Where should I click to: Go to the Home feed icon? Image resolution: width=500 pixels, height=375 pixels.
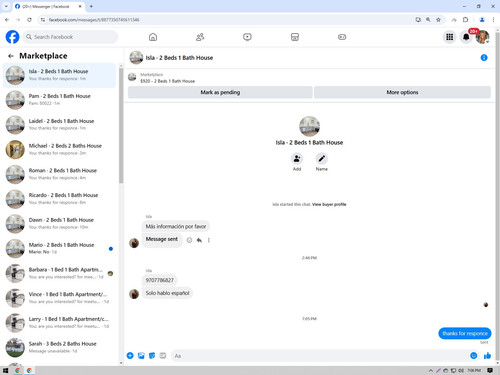pyautogui.click(x=153, y=37)
